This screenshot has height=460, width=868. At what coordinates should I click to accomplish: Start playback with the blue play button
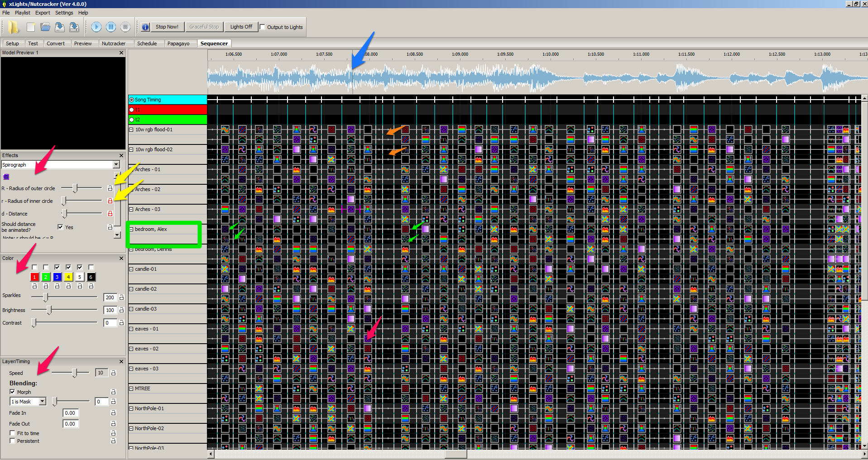tap(96, 27)
